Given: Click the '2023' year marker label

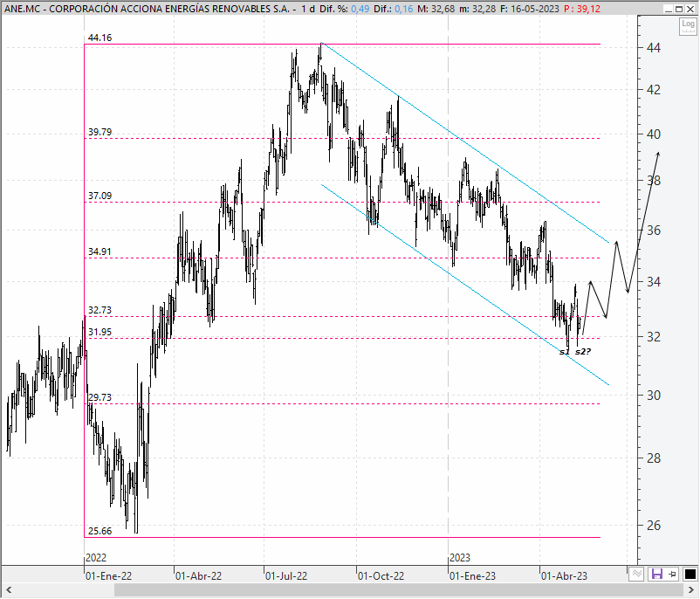Looking at the screenshot, I should click(x=460, y=558).
